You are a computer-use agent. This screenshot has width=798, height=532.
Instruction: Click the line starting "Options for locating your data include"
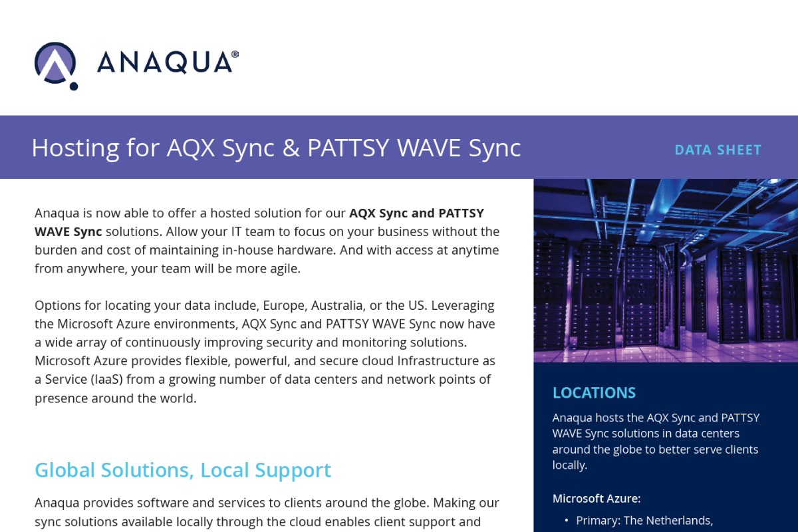point(265,306)
